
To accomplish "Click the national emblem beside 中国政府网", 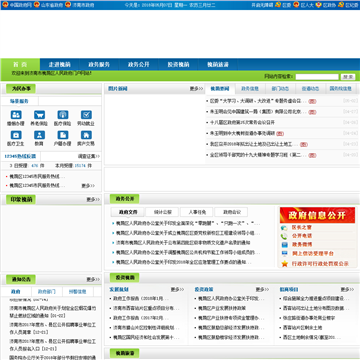I will coord(5,5).
